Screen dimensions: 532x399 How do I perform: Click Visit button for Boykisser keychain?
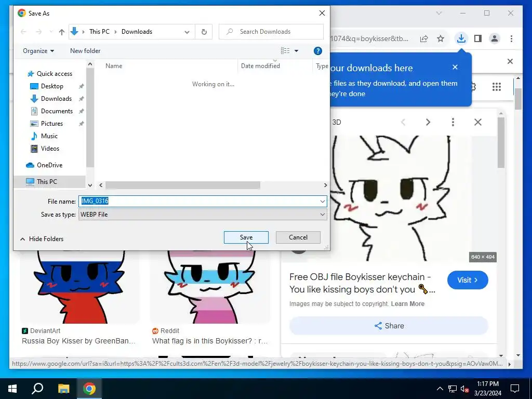(468, 280)
